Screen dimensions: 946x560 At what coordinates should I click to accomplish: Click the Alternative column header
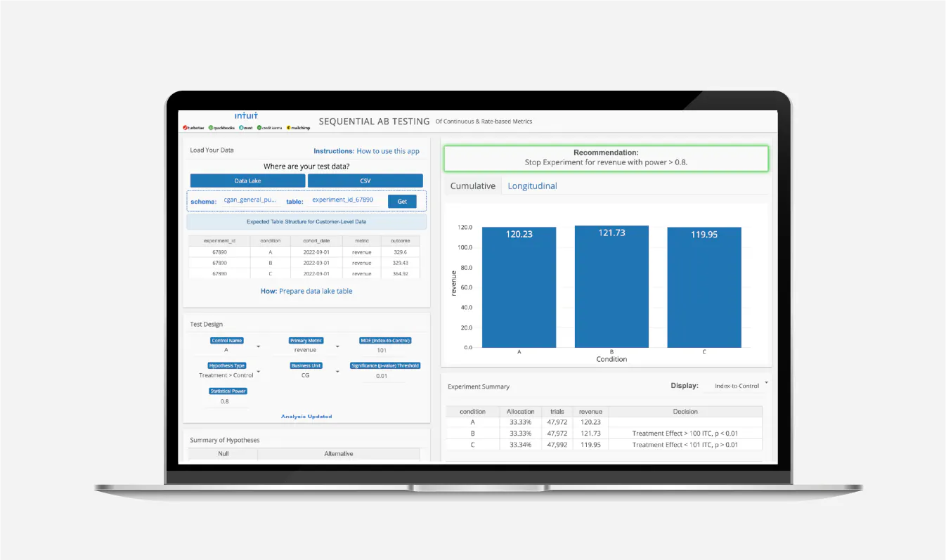[x=339, y=454]
